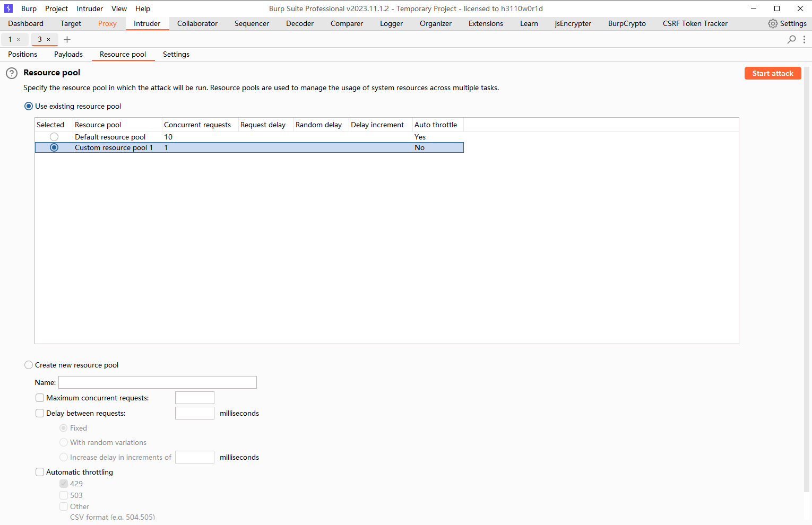The image size is (812, 525).
Task: Open the Burp menu
Action: click(x=29, y=8)
